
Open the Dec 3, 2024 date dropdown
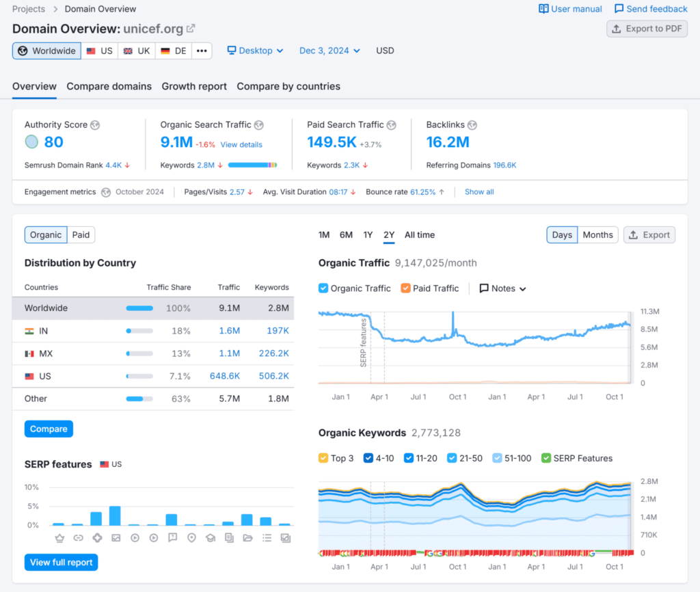329,51
